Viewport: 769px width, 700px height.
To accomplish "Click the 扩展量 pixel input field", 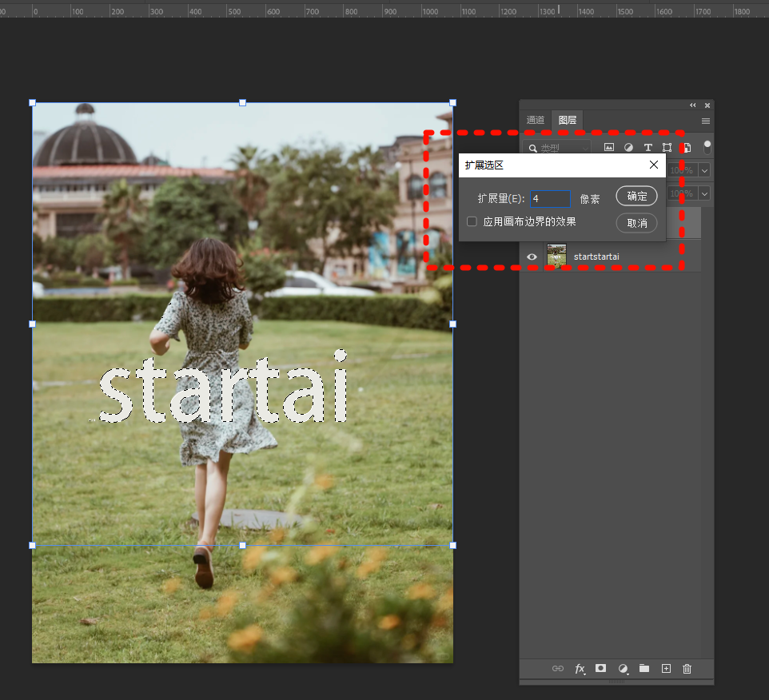I will pyautogui.click(x=550, y=198).
